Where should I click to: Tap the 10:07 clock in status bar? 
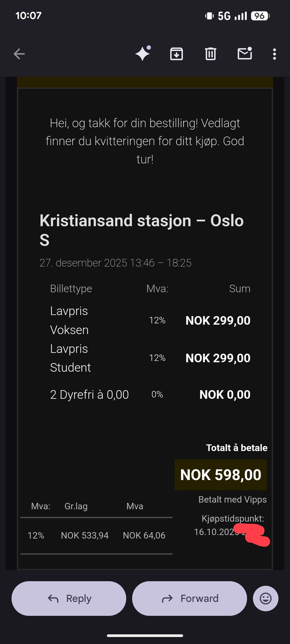click(x=28, y=16)
